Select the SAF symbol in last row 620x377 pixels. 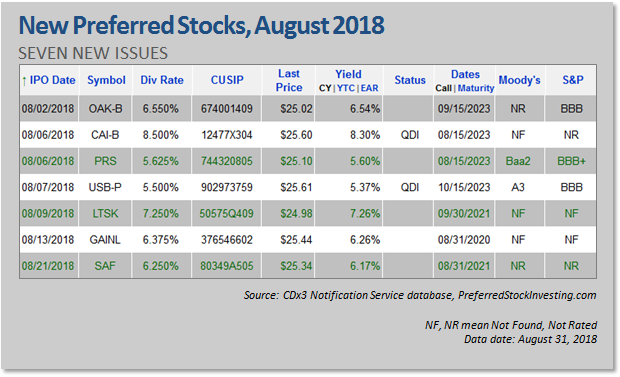105,266
